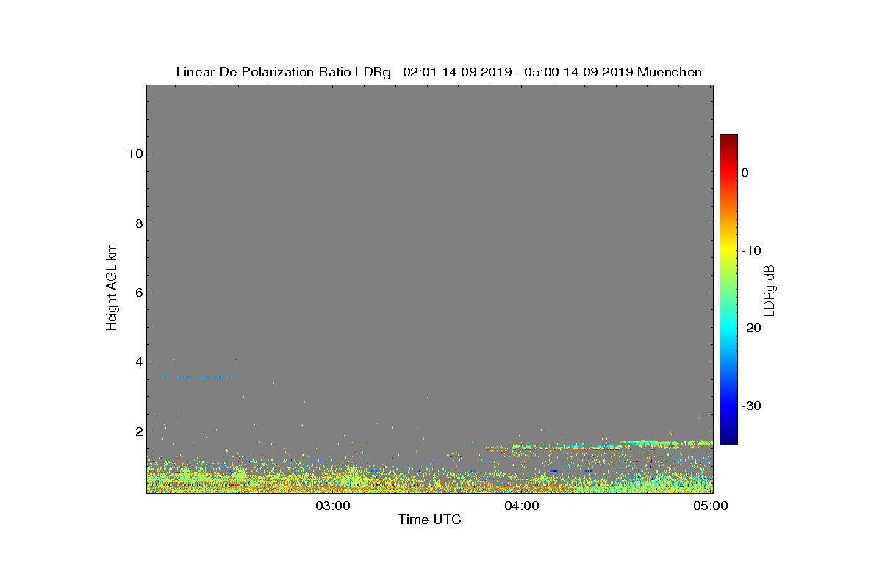Click the dark blue bottom of the colorbar
The width and height of the screenshot is (882, 588).
[x=728, y=440]
